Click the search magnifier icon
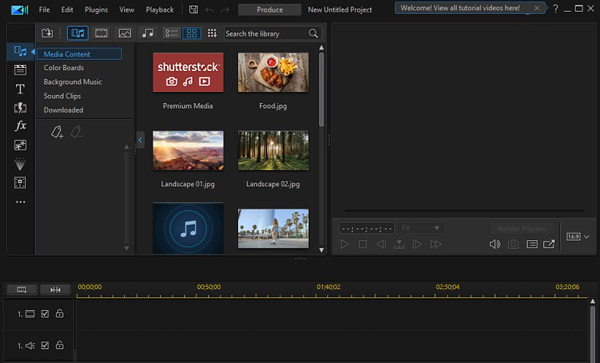 click(313, 34)
